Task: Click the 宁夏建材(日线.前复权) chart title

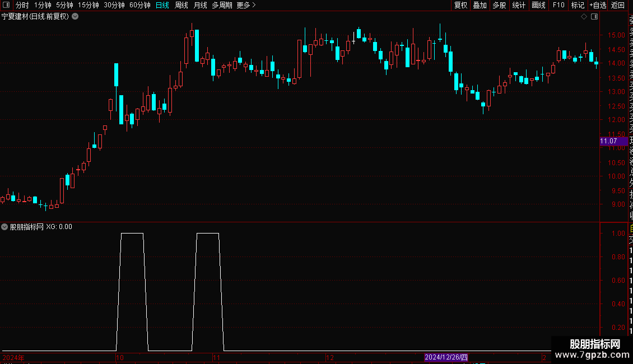Action: point(35,17)
